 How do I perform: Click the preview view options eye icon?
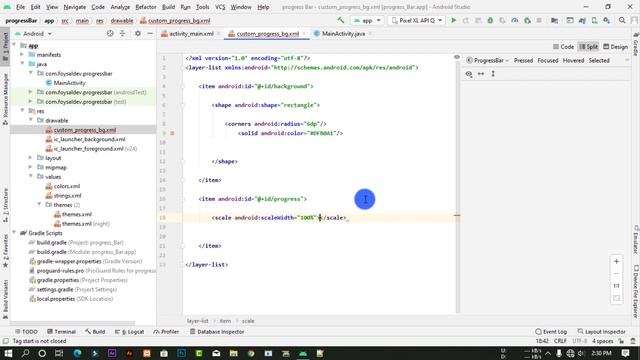(469, 74)
